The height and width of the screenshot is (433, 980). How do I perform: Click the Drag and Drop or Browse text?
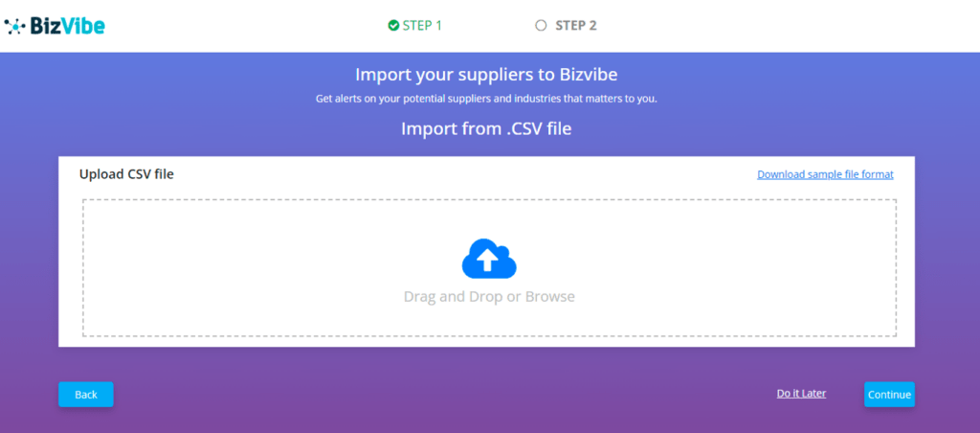[489, 297]
